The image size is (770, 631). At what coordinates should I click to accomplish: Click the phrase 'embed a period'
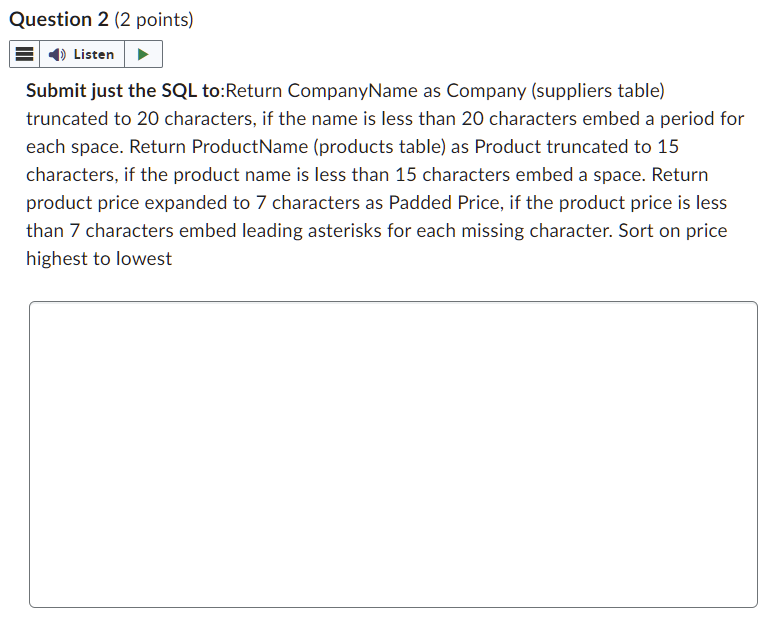tap(648, 119)
